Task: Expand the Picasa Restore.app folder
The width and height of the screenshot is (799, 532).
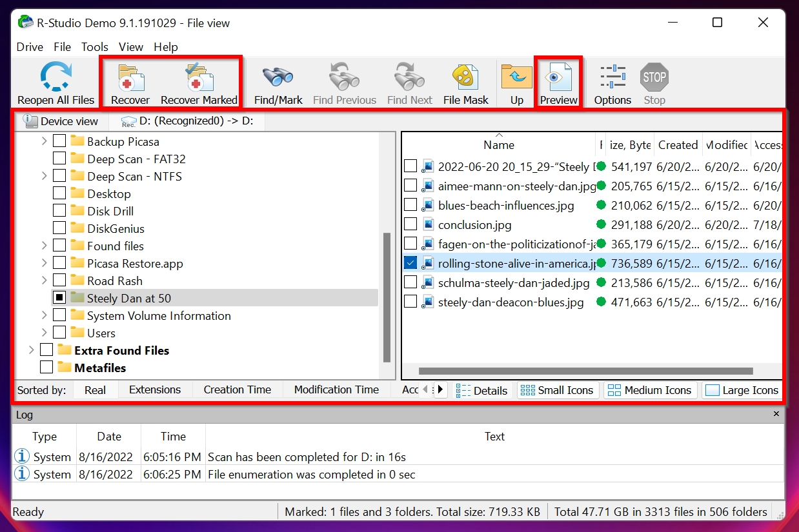Action: point(44,263)
